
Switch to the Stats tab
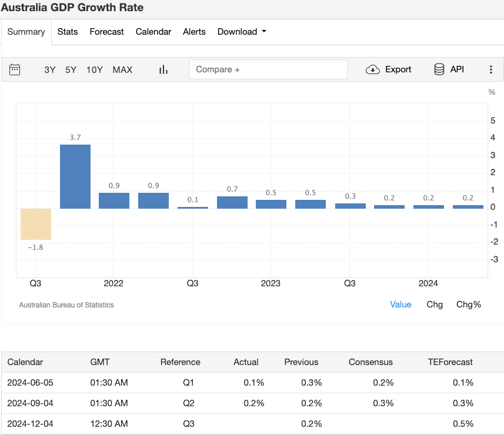coord(67,32)
